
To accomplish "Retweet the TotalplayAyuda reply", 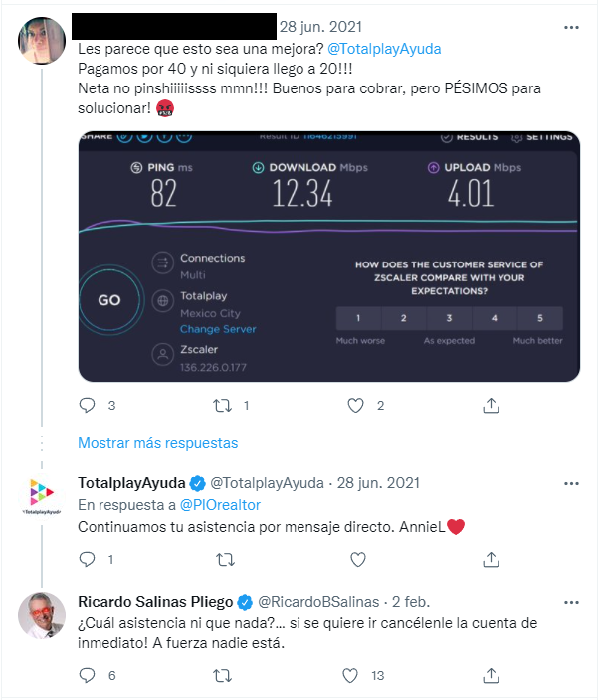I will (x=224, y=559).
